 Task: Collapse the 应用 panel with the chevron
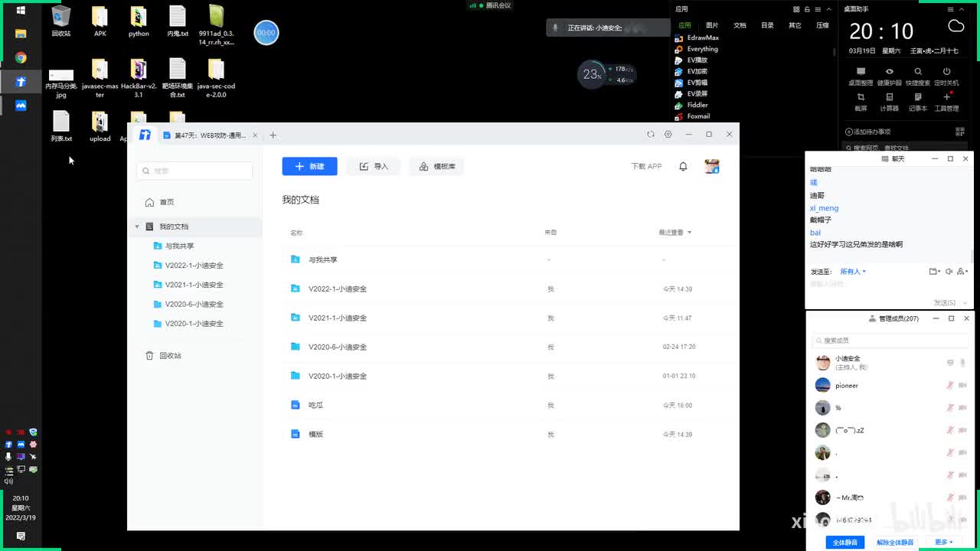click(828, 9)
